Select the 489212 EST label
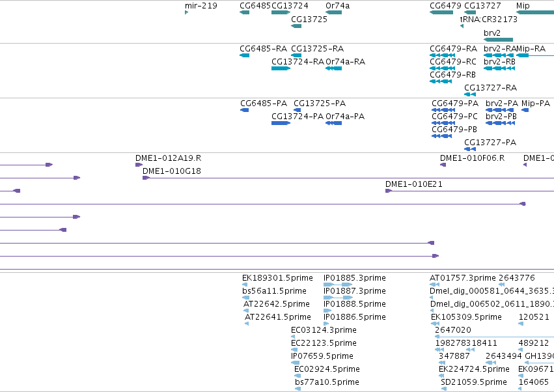The image size is (554, 392). coord(534,343)
